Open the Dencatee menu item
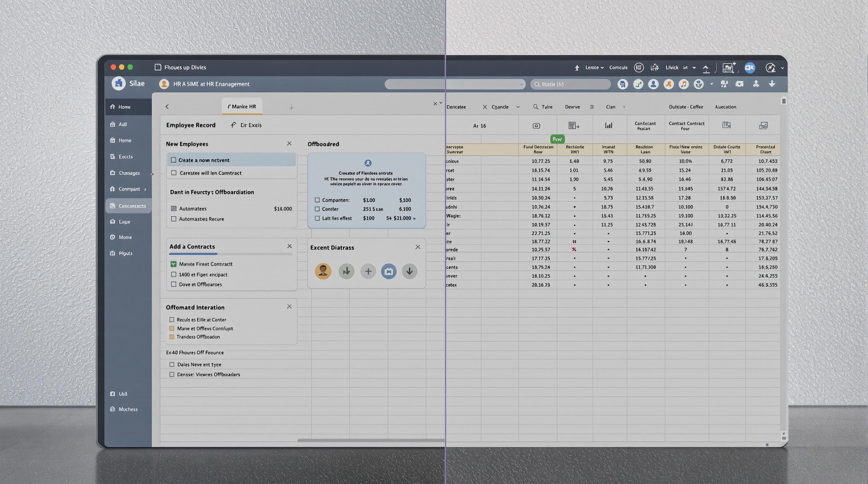The image size is (868, 484). (456, 107)
